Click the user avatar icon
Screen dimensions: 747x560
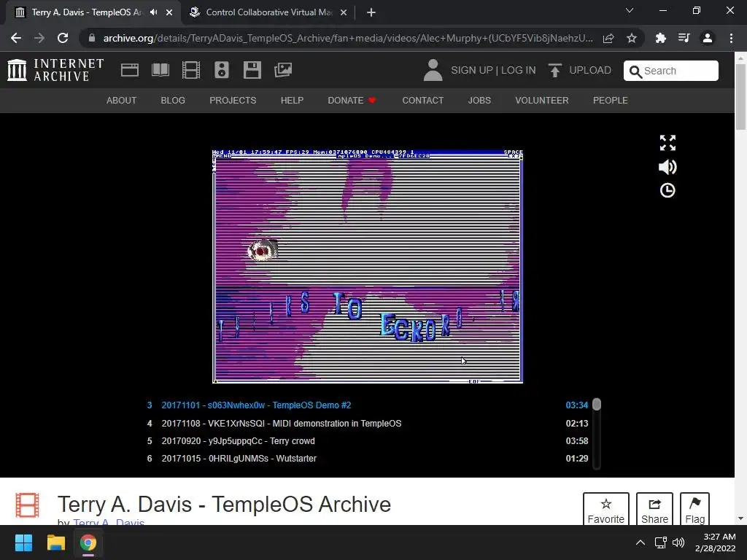coord(433,70)
